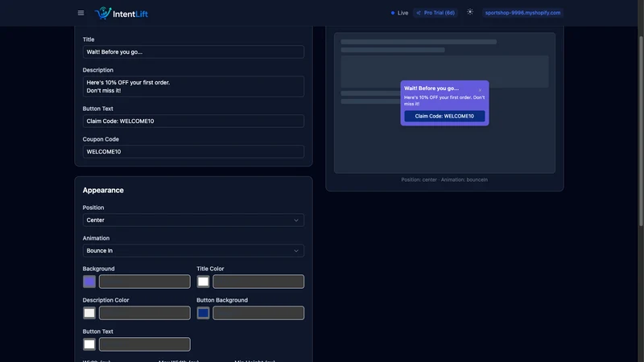Focus the Coupon Code input field
This screenshot has height=362, width=644.
pos(193,151)
